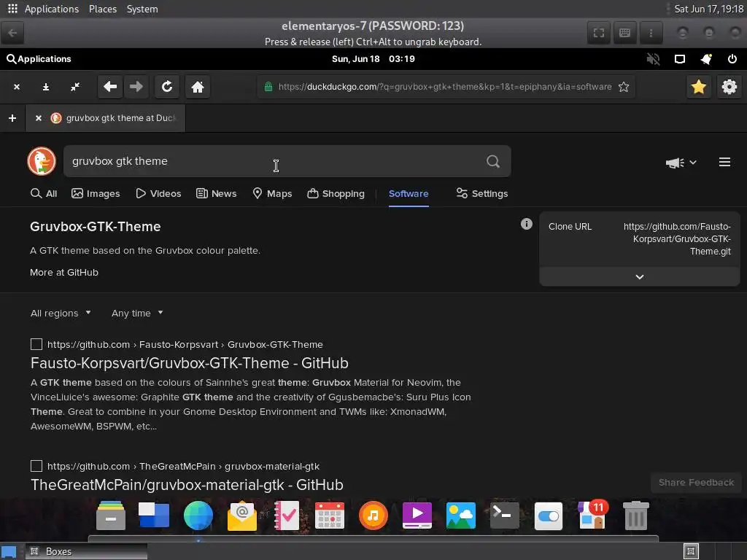
Task: Open the notifications bell indicator
Action: [x=706, y=59]
